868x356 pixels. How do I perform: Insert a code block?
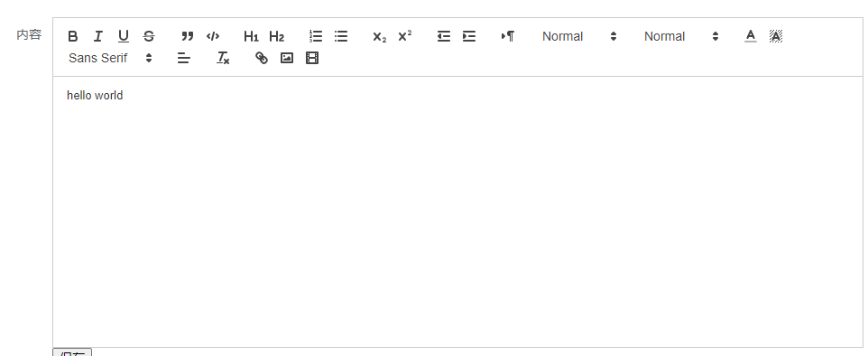[x=213, y=37]
